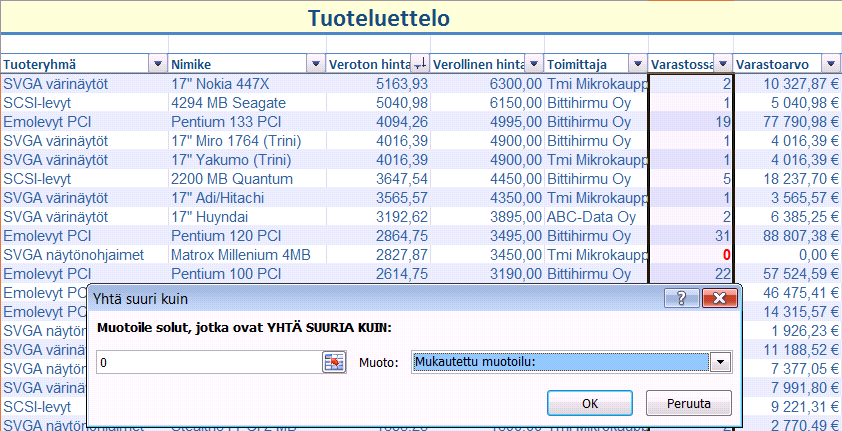Viewport: 842px width, 431px height.
Task: Select the Tuoteluettelo title cell
Action: point(379,18)
